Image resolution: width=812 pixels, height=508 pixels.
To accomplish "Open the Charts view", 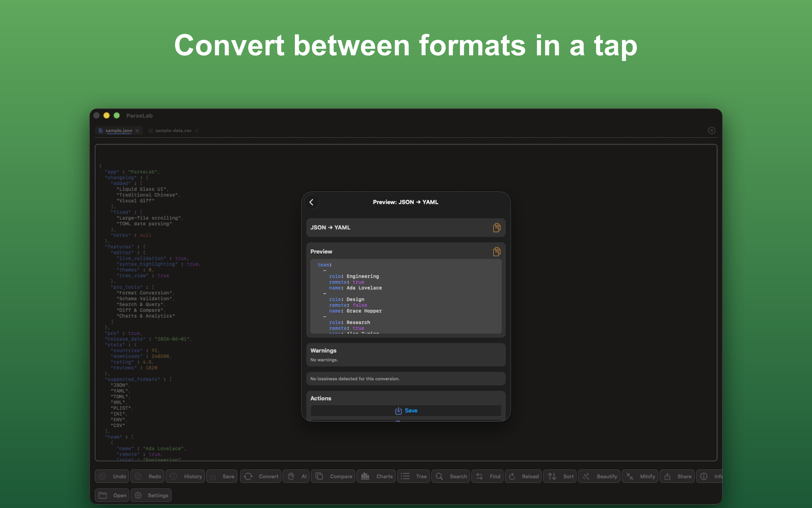I will [x=376, y=476].
